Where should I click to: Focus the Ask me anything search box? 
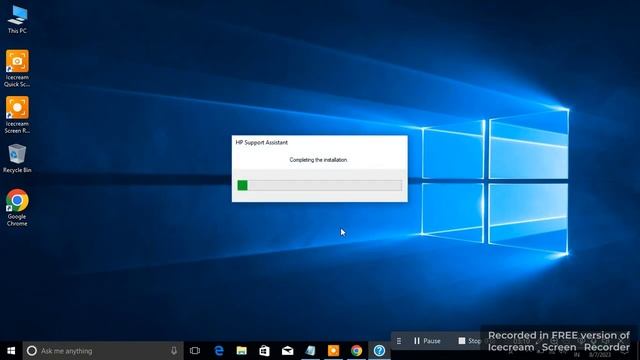(x=103, y=351)
